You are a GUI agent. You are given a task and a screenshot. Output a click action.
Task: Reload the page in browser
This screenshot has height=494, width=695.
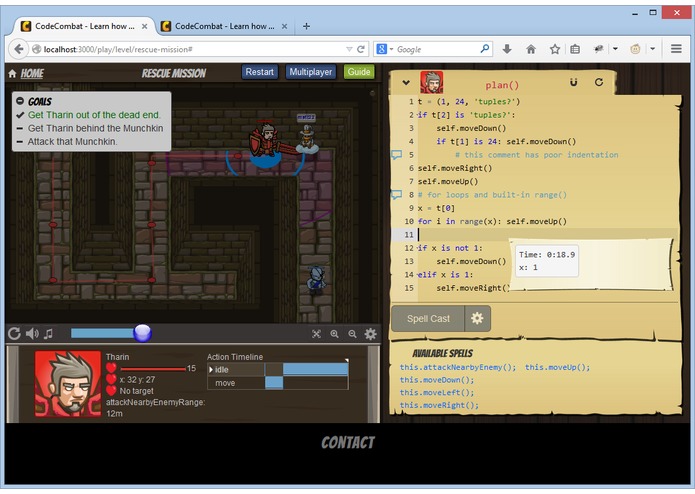click(361, 49)
